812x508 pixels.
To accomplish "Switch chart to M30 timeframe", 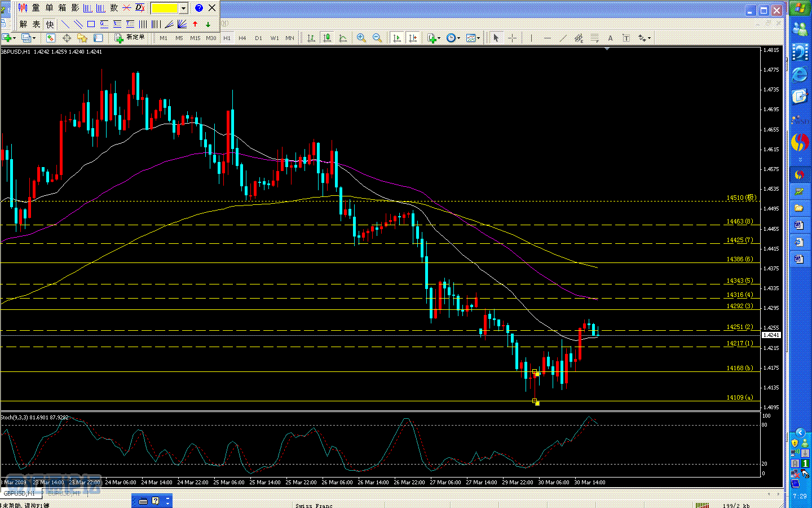I will (211, 38).
